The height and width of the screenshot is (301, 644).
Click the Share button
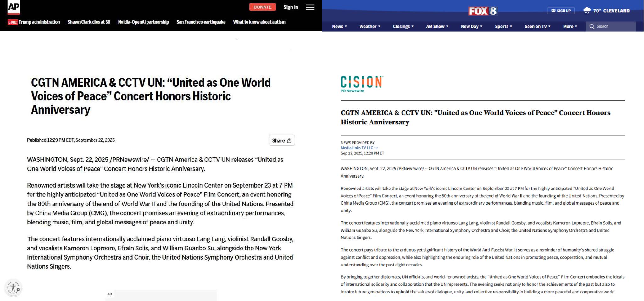[282, 140]
